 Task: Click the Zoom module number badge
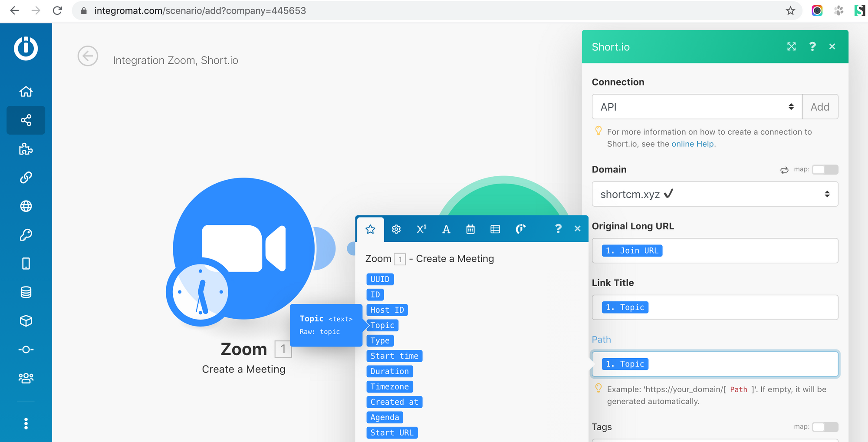[283, 349]
